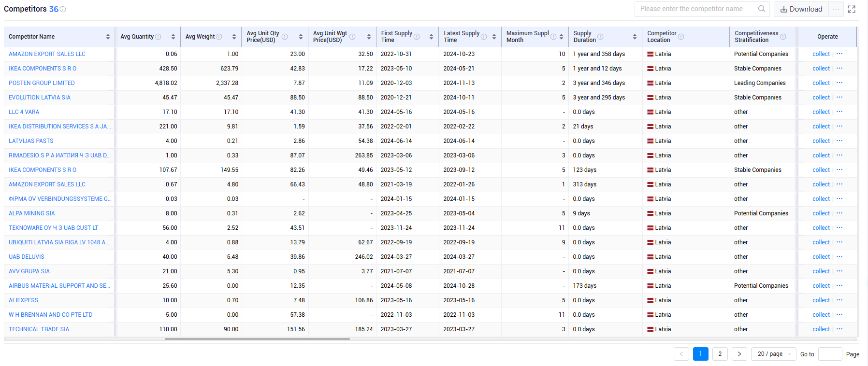Collect the W H BRENNAN AND CO row
Screen dimensions: 868x366
point(821,315)
